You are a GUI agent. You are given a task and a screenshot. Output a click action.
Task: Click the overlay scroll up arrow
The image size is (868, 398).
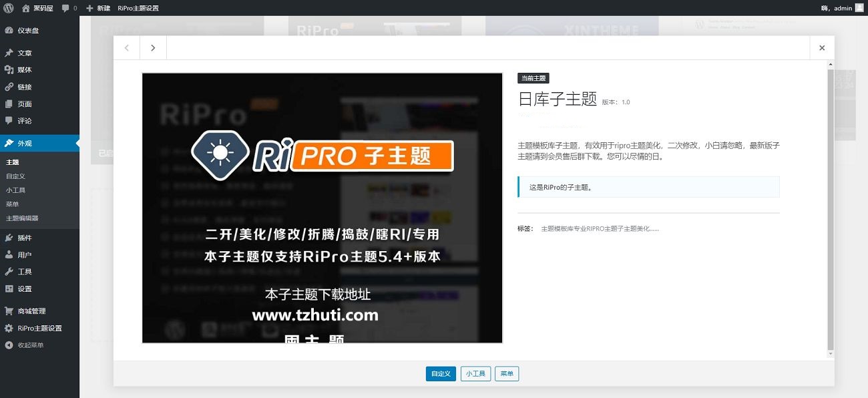click(831, 65)
